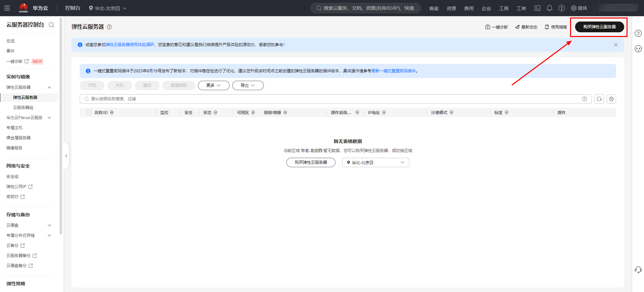Open 企业 in the top navigation
The width and height of the screenshot is (644, 292).
click(486, 8)
